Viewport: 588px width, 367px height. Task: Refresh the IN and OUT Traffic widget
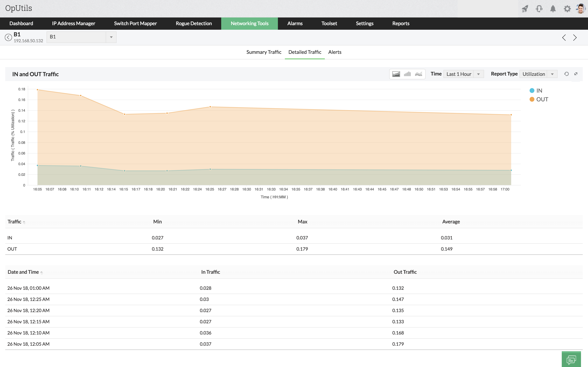pyautogui.click(x=566, y=74)
